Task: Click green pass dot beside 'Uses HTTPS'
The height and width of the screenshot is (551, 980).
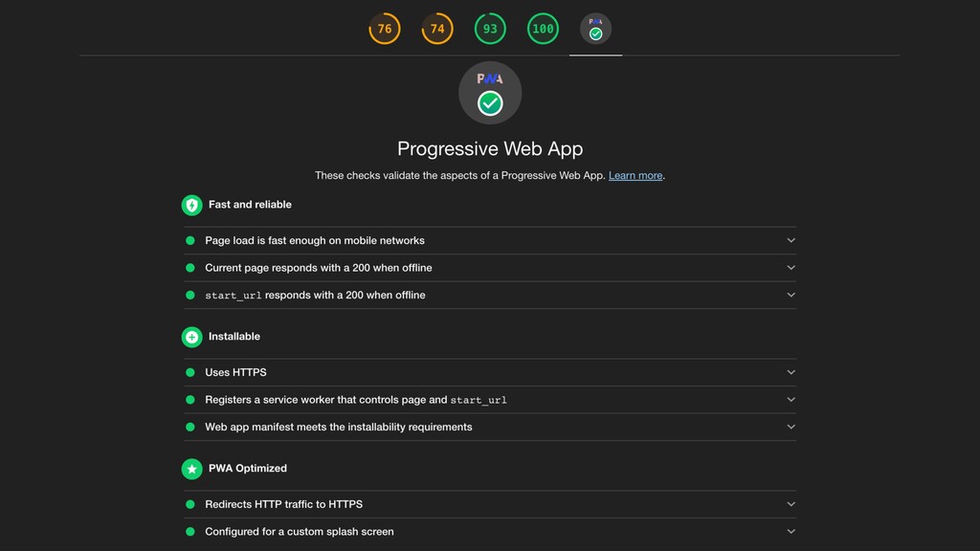Action: pos(190,372)
